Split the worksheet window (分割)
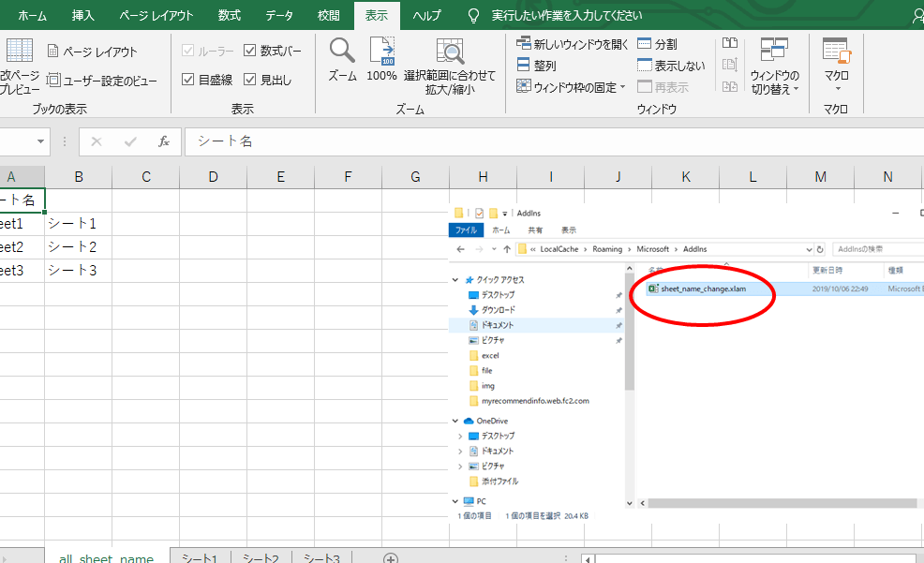 [x=657, y=44]
